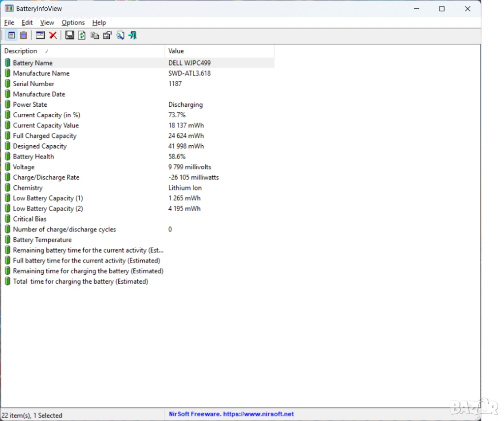The height and width of the screenshot is (421, 504).
Task: Open the Edit menu
Action: click(27, 23)
